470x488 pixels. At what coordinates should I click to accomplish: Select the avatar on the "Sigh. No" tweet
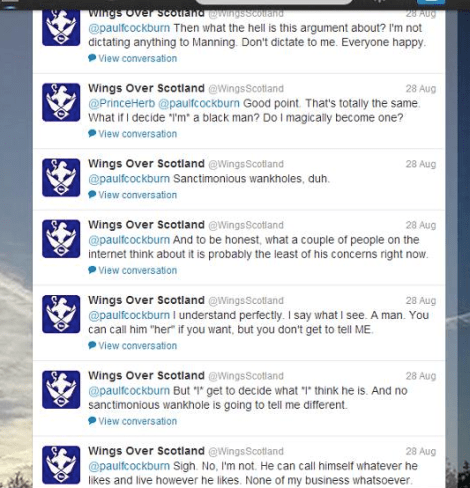click(x=61, y=465)
